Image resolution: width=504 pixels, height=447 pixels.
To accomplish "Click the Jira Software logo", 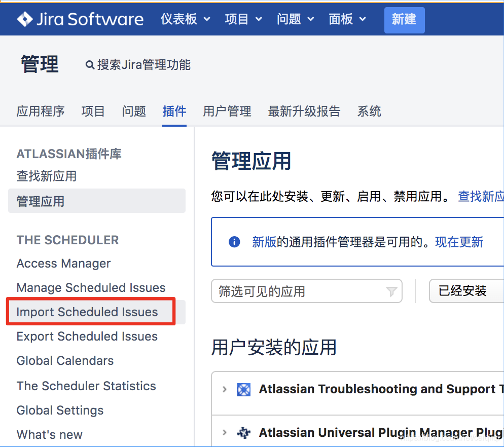I will (80, 19).
